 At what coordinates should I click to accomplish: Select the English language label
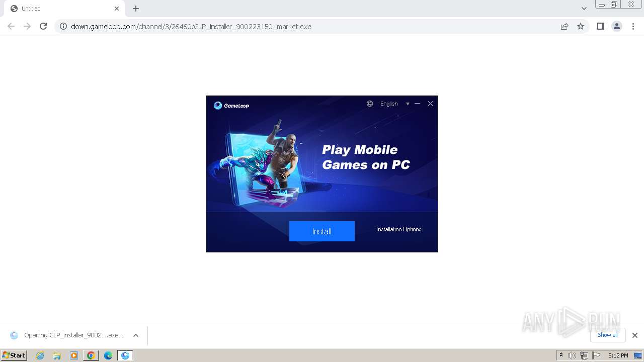click(389, 104)
